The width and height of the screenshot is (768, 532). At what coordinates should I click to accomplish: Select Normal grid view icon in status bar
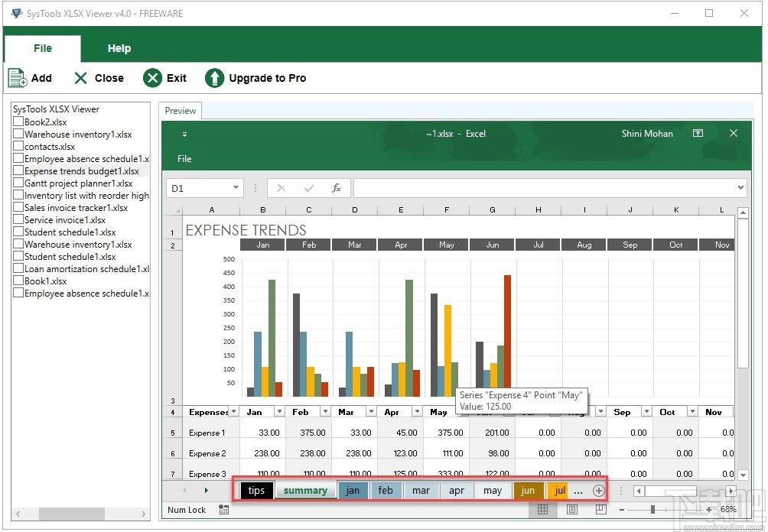542,510
